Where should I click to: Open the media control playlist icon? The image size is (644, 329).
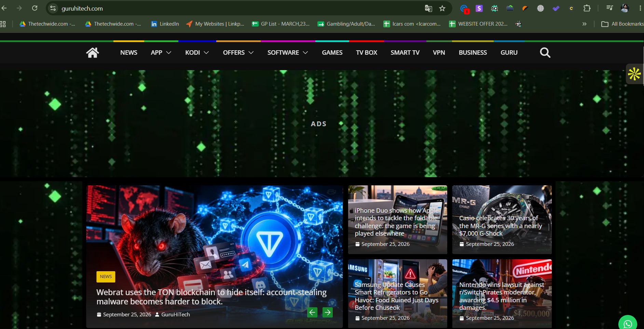coord(609,8)
